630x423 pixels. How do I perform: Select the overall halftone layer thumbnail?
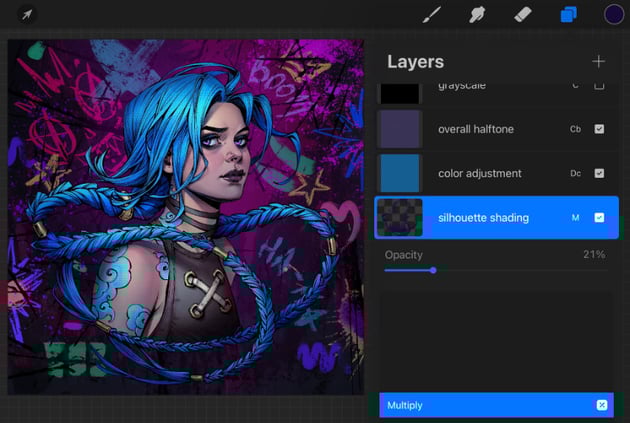400,129
